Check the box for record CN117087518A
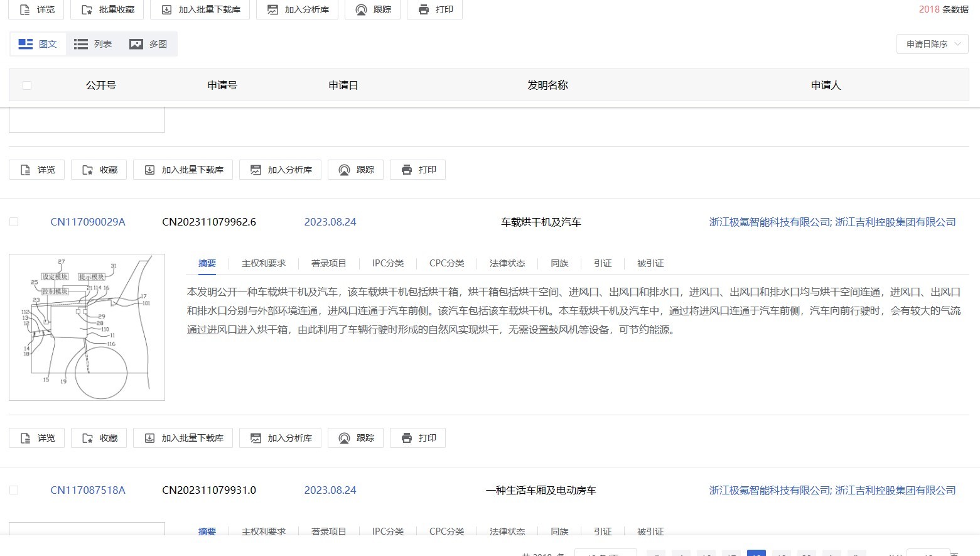980x556 pixels. (x=14, y=490)
